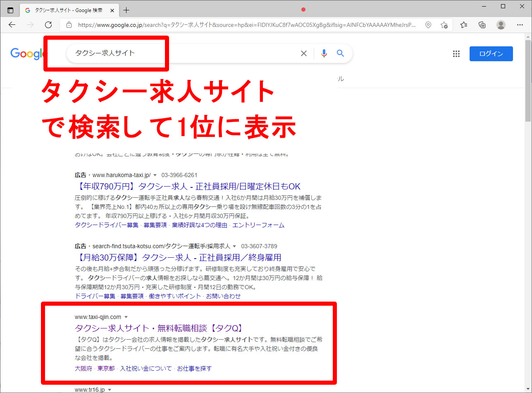The height and width of the screenshot is (393, 532).
Task: Open エントリーフォーム sitelink
Action: [x=258, y=225]
